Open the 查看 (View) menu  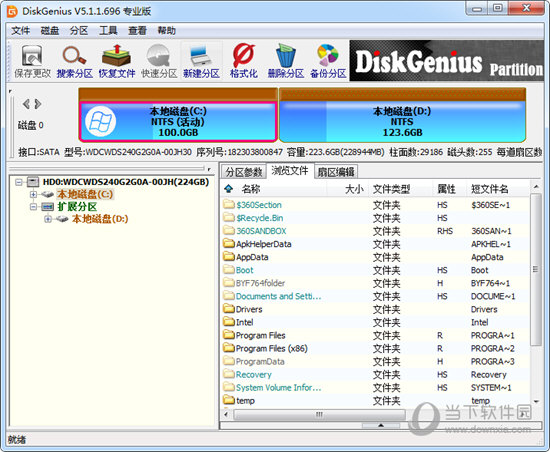pos(137,31)
